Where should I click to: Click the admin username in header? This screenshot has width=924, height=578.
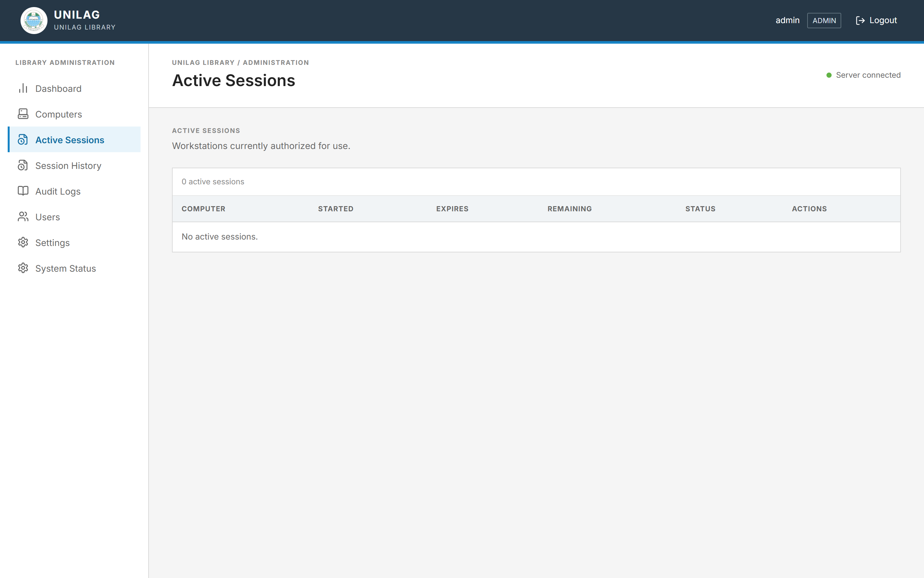tap(787, 20)
